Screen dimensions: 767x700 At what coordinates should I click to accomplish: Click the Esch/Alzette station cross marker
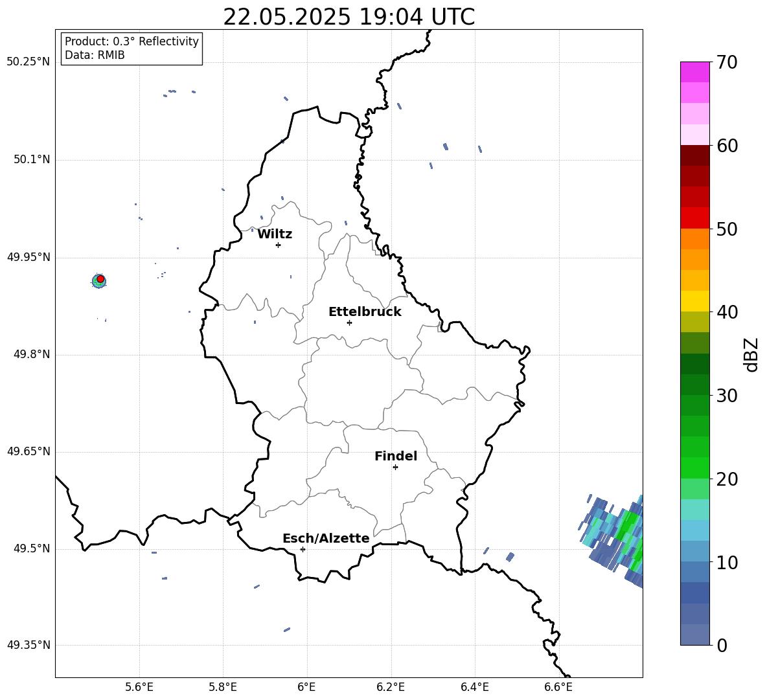click(x=303, y=549)
